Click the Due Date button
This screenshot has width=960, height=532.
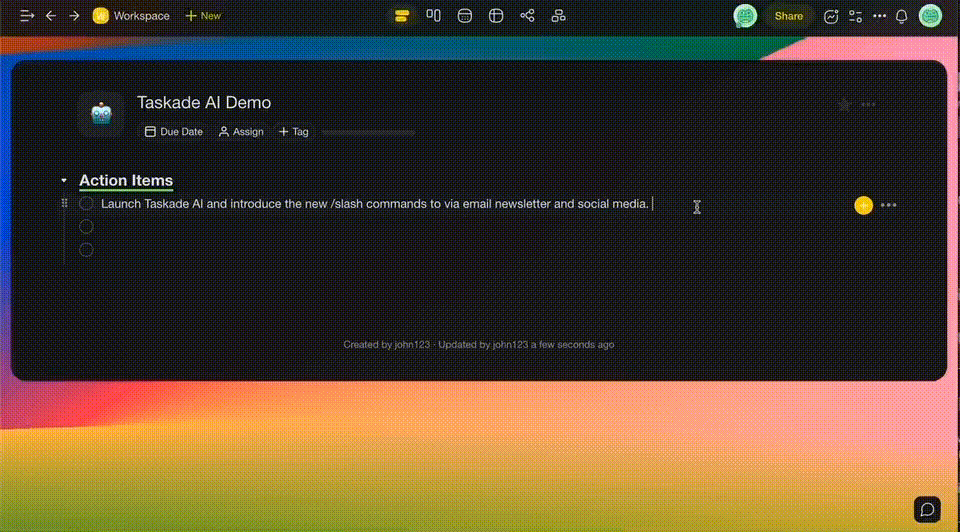174,132
